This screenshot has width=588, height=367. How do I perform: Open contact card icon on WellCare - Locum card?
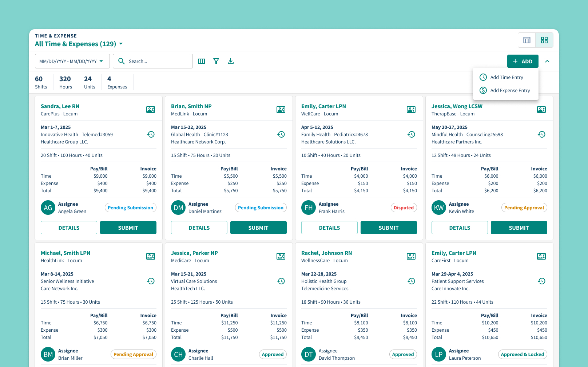click(411, 110)
